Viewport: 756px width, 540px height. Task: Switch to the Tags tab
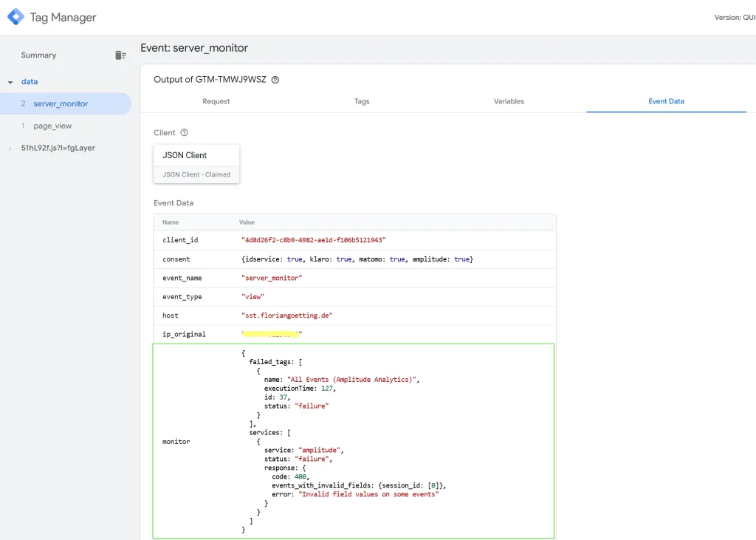(x=362, y=101)
